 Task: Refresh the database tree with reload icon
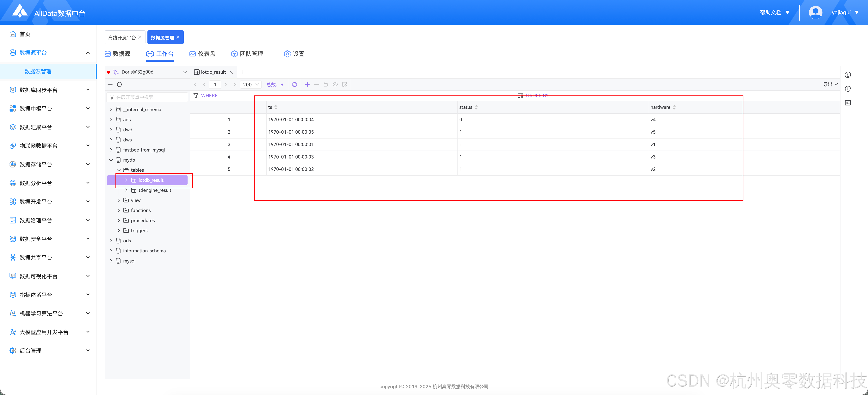119,85
